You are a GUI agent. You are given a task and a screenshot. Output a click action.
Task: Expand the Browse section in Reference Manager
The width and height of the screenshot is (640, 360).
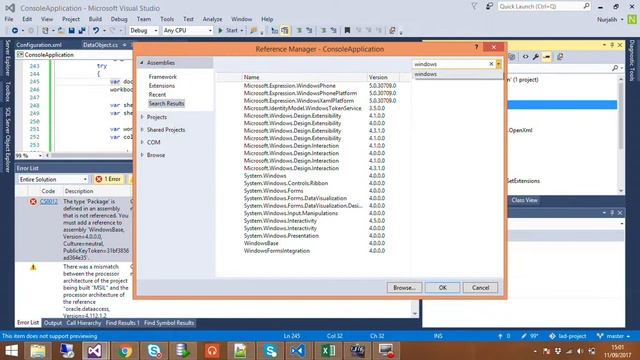click(142, 155)
